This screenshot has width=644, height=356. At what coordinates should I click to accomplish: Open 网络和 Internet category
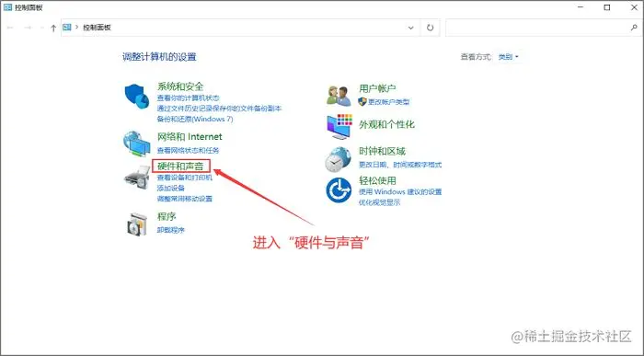click(190, 137)
